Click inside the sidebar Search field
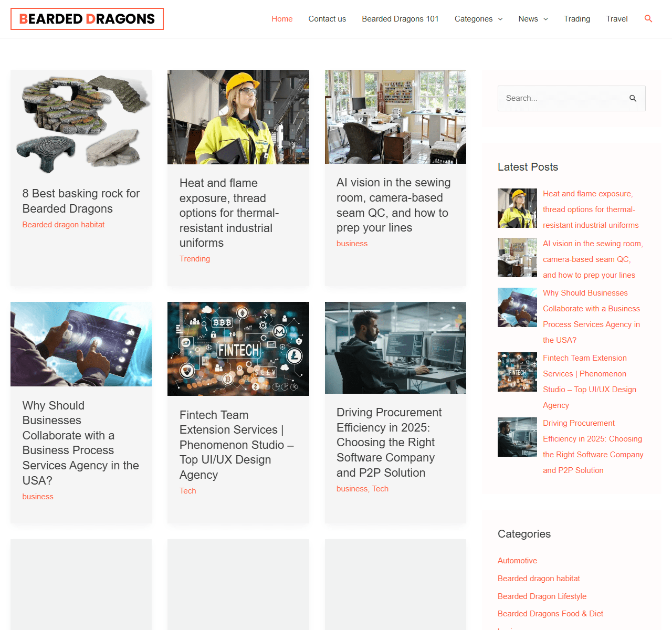 (x=562, y=98)
